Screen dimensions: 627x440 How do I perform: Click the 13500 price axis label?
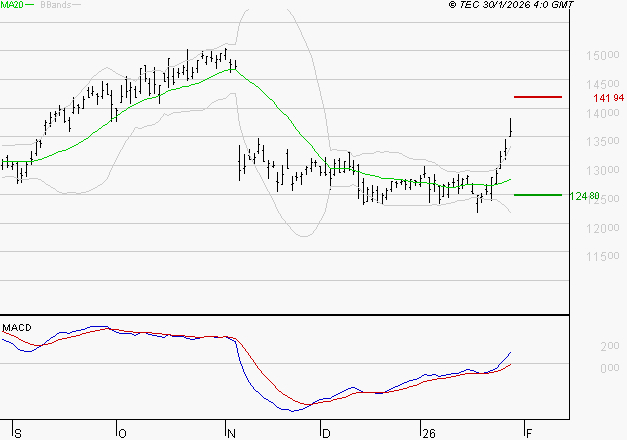click(603, 142)
